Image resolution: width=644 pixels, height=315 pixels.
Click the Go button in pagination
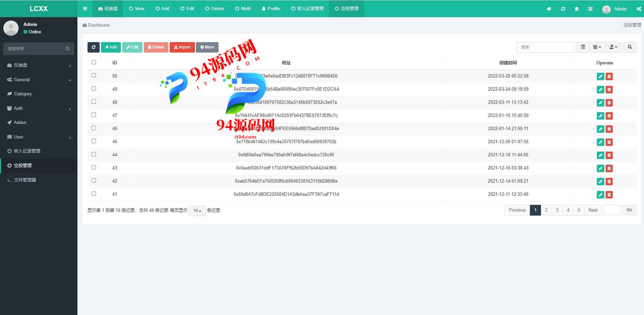629,210
